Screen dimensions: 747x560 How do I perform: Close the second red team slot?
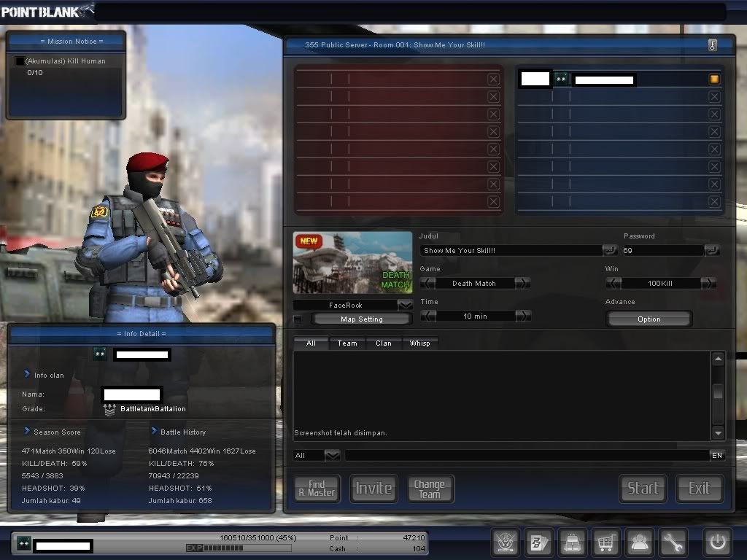[494, 97]
